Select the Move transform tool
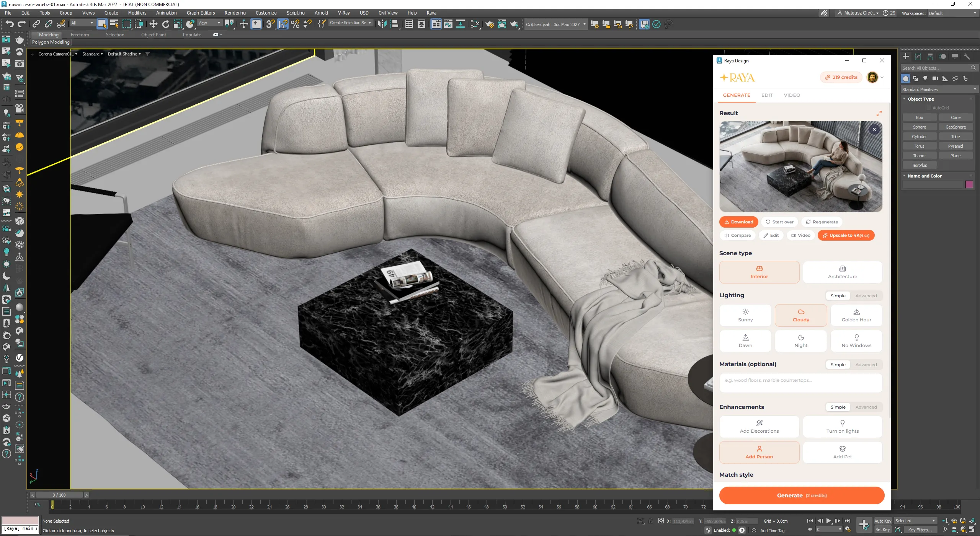Image resolution: width=980 pixels, height=536 pixels. click(x=153, y=24)
